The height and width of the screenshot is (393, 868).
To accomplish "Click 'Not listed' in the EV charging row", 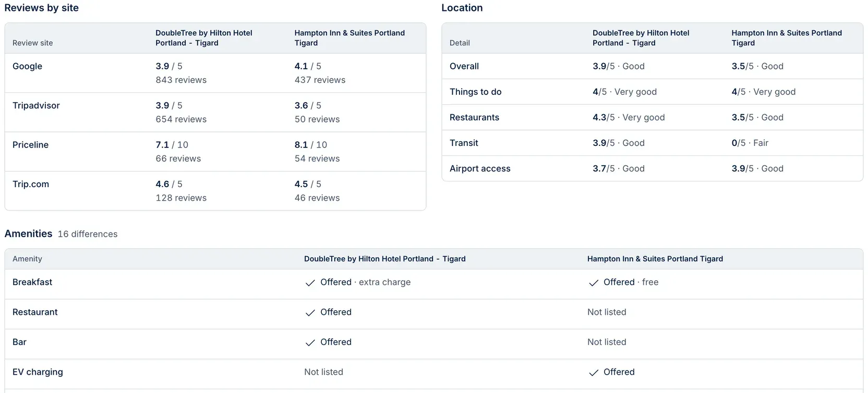I will (x=323, y=372).
